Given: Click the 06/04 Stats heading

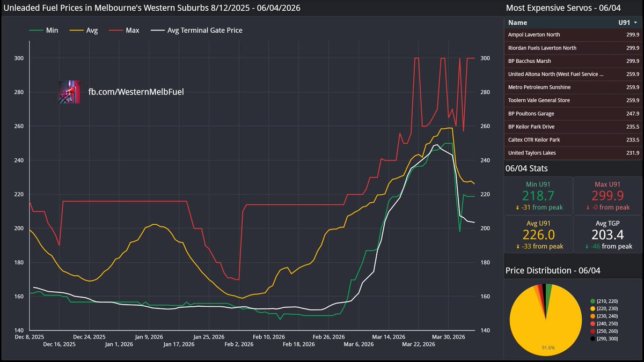Looking at the screenshot, I should click(526, 168).
